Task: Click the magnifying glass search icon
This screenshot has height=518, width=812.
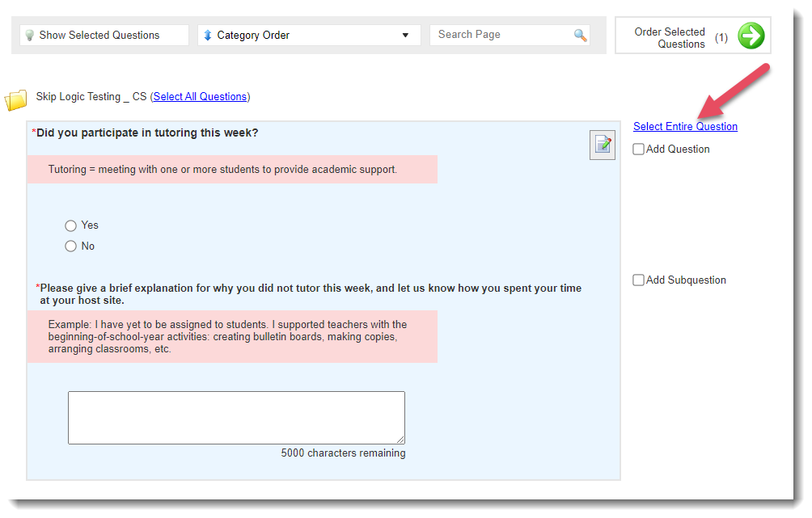Action: pyautogui.click(x=580, y=36)
